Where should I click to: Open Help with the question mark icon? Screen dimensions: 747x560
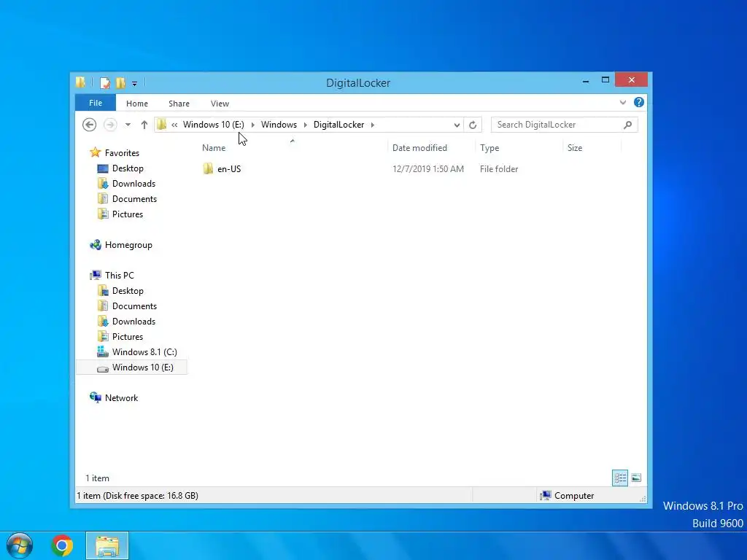pyautogui.click(x=639, y=102)
